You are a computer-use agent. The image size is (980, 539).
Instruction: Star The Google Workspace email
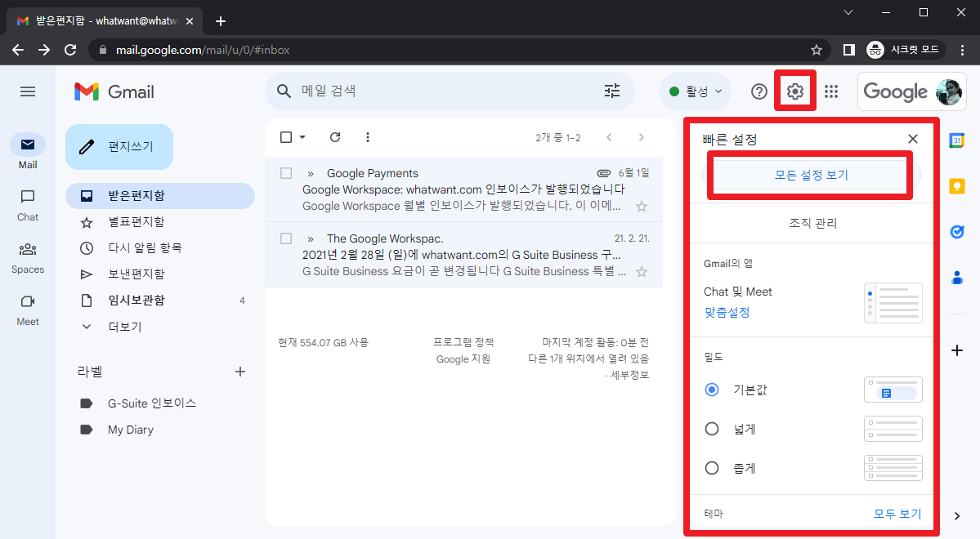point(642,272)
